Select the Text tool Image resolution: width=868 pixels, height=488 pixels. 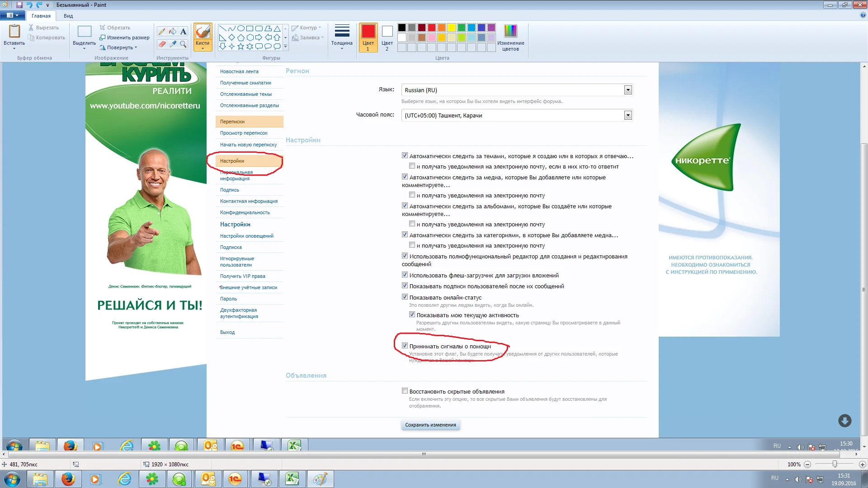(183, 31)
